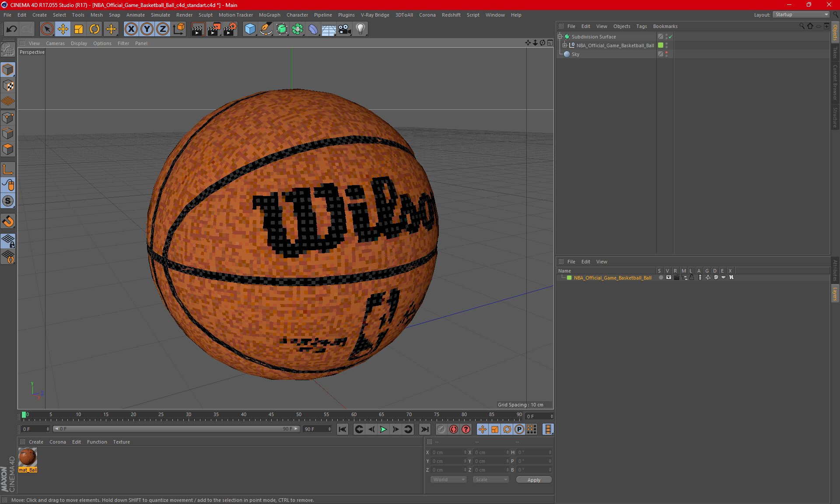Viewport: 840px width, 504px height.
Task: Toggle layer visibility eye for basketball layer
Action: click(668, 277)
